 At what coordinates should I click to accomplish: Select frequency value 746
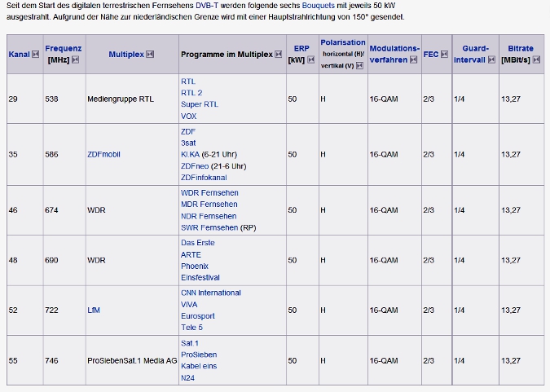(51, 361)
